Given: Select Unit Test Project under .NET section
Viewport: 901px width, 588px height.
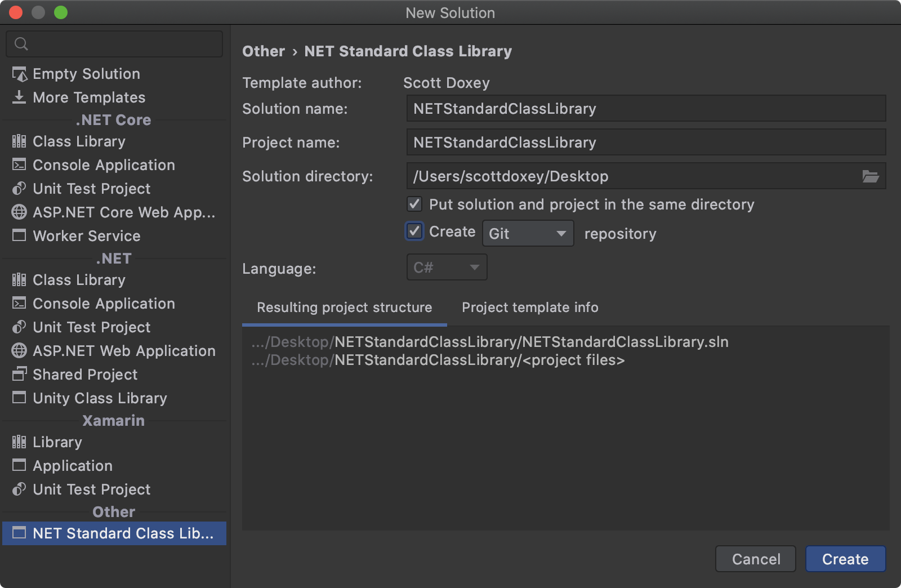Looking at the screenshot, I should (114, 327).
